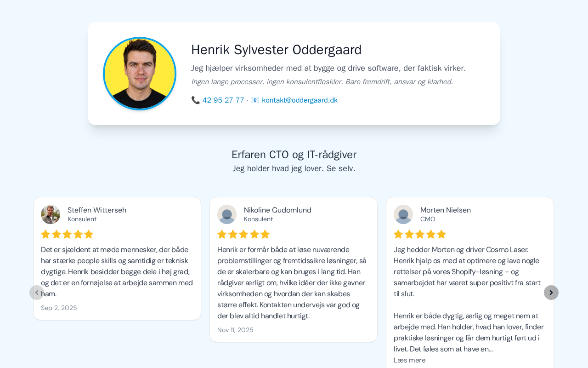This screenshot has width=588, height=368.
Task: Click the star rating in Nikoline's review
Action: click(243, 235)
